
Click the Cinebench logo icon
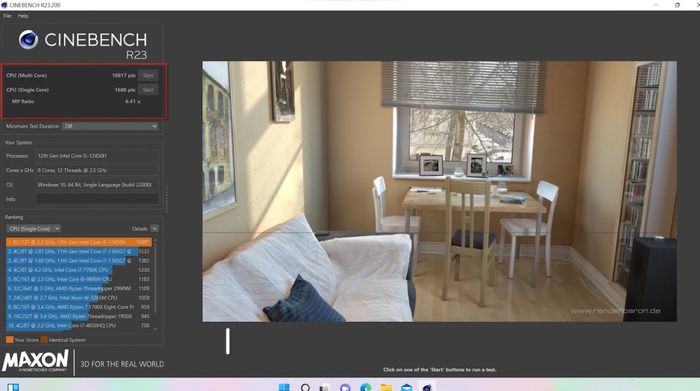coord(28,40)
